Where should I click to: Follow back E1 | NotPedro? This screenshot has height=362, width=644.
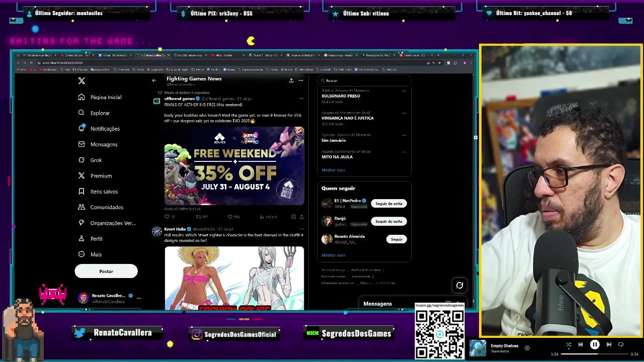(389, 204)
